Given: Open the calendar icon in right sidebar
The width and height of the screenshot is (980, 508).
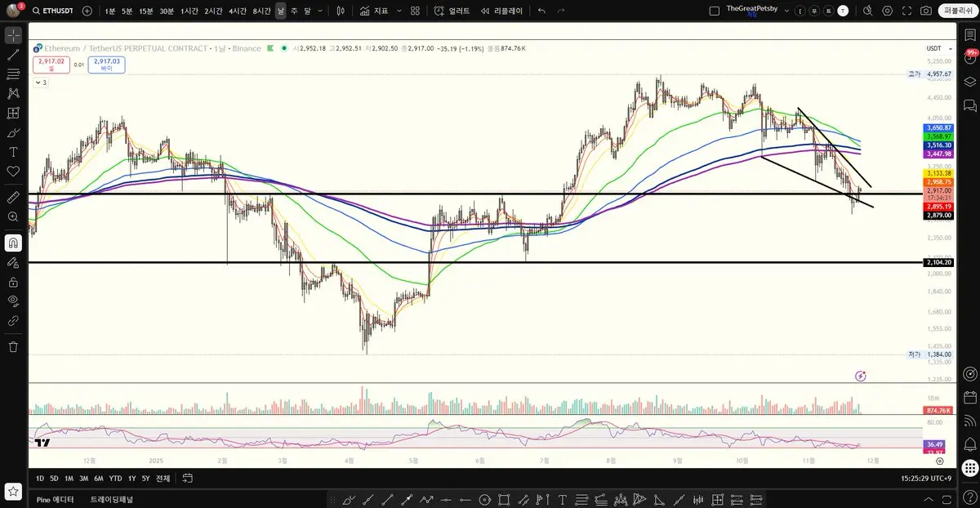Looking at the screenshot, I should pyautogui.click(x=970, y=398).
